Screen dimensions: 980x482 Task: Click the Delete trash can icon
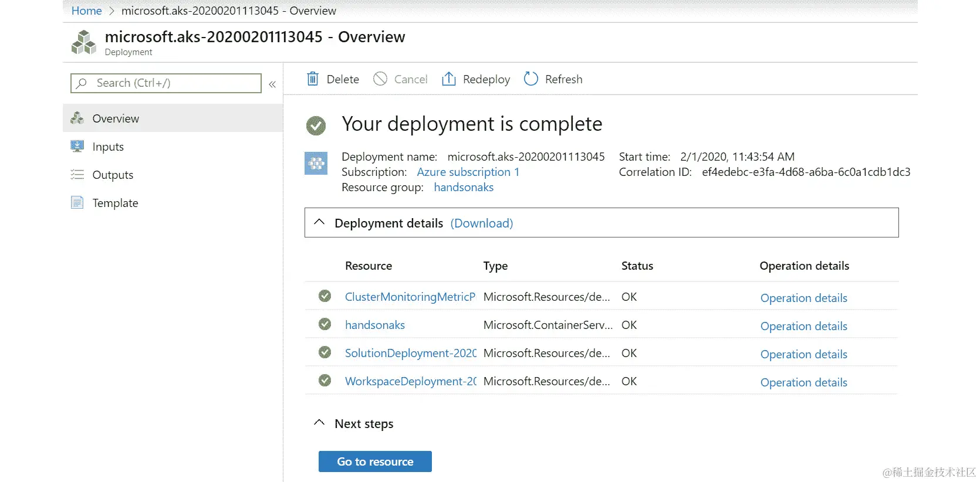click(313, 79)
